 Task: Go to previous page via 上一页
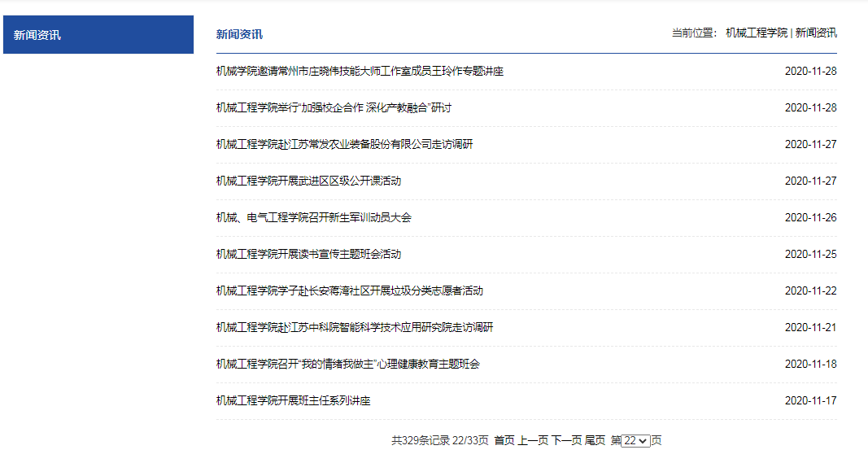pyautogui.click(x=533, y=440)
